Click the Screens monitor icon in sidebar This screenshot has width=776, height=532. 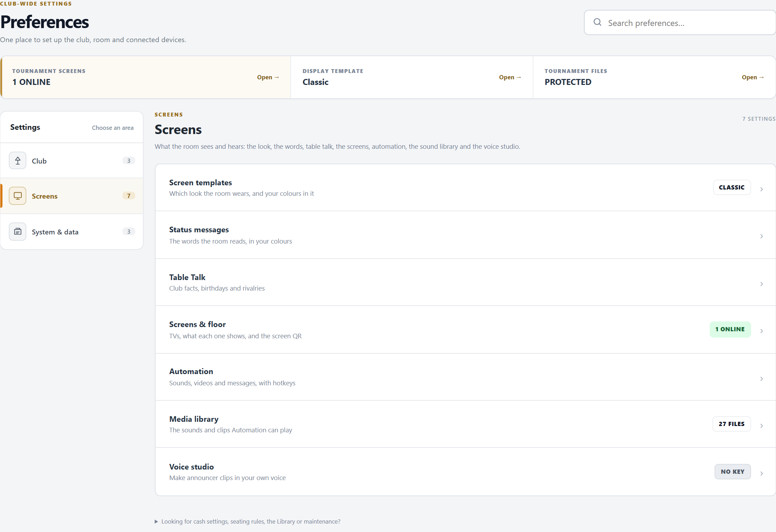[18, 196]
